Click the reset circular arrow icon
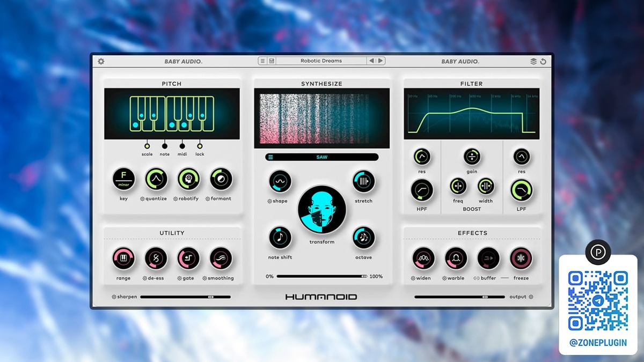The height and width of the screenshot is (362, 644). tap(543, 61)
